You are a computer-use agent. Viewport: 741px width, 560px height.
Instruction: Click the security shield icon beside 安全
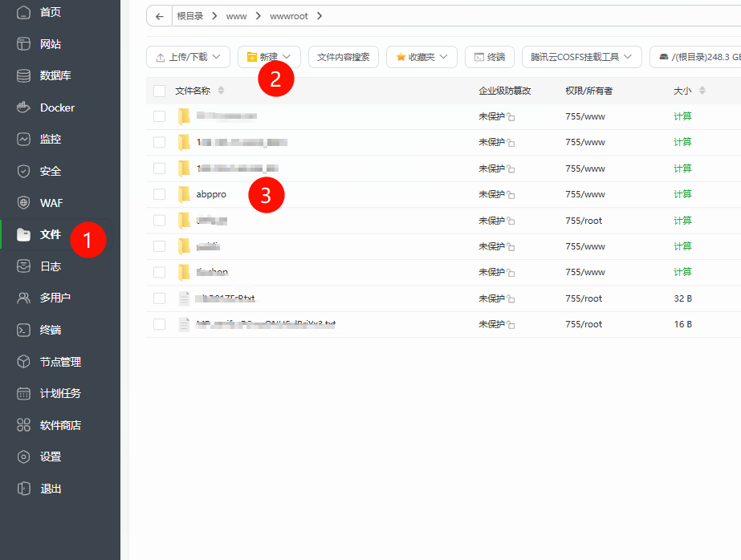click(x=23, y=171)
